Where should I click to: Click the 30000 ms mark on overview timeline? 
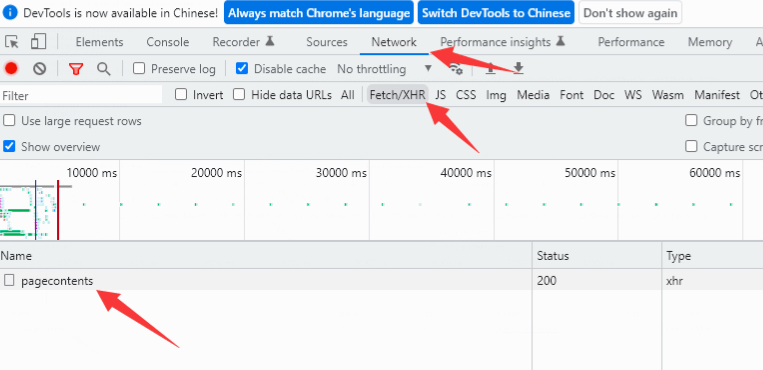341,173
